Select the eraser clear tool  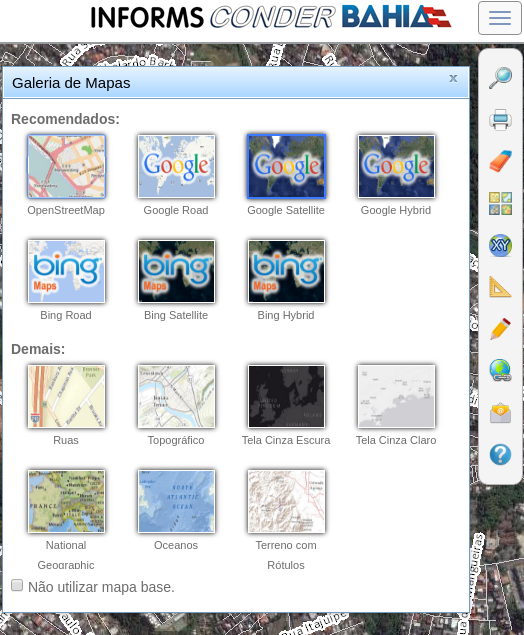coord(500,161)
